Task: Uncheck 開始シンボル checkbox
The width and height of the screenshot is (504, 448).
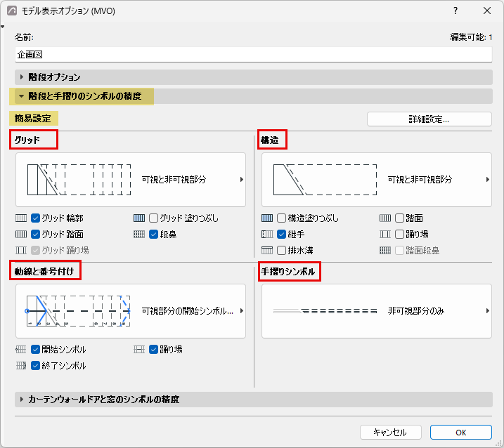Action: click(35, 349)
